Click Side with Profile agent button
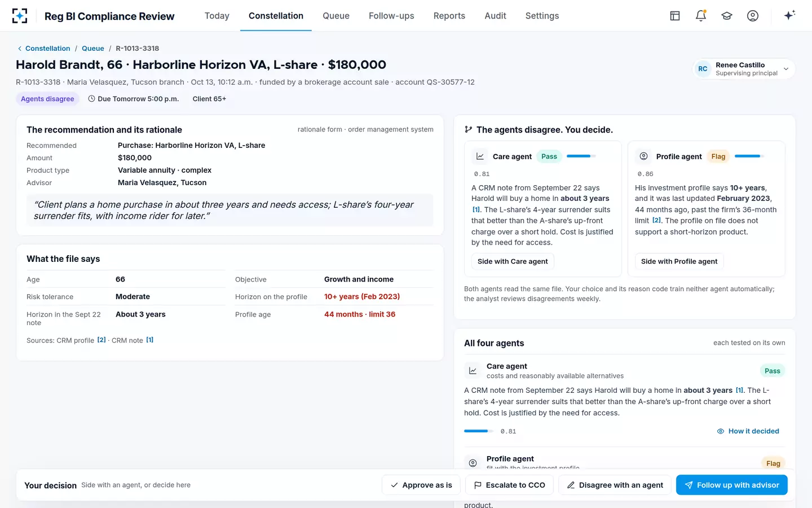Image resolution: width=812 pixels, height=508 pixels. (x=679, y=261)
